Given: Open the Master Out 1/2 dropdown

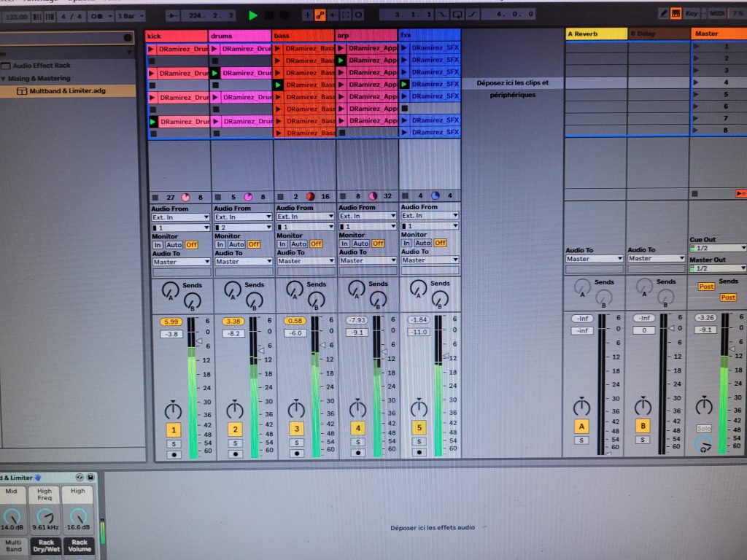Looking at the screenshot, I should click(x=718, y=268).
